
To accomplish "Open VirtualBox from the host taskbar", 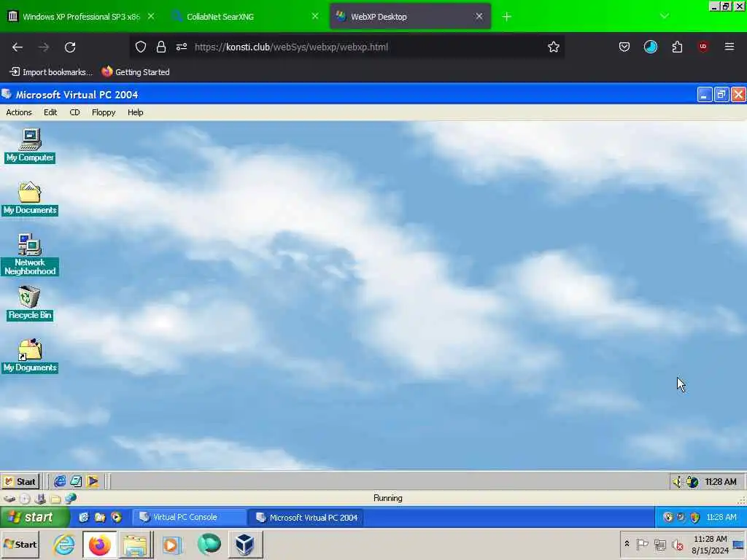I will [245, 544].
